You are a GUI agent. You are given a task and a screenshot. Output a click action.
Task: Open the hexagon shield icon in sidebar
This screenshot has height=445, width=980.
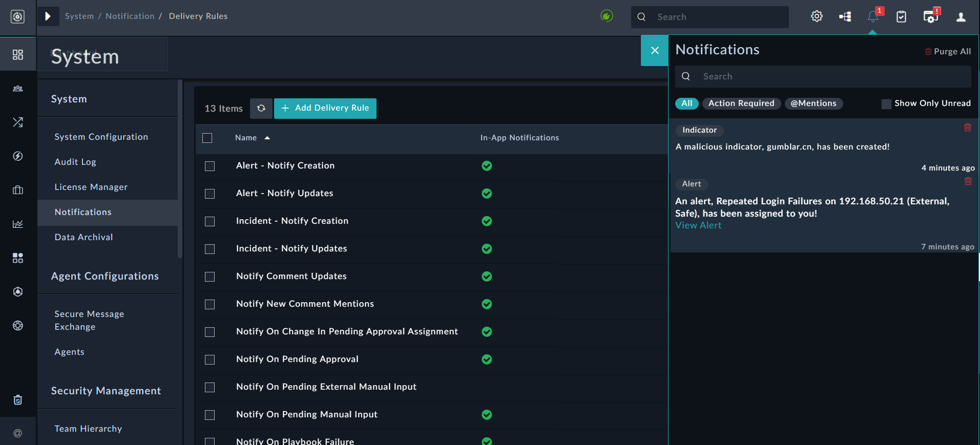click(18, 291)
